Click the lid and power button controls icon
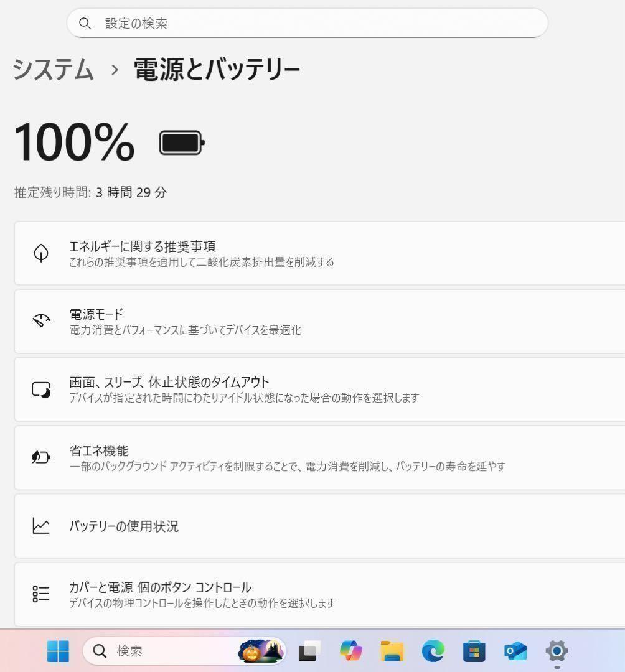The image size is (625, 672). [41, 594]
